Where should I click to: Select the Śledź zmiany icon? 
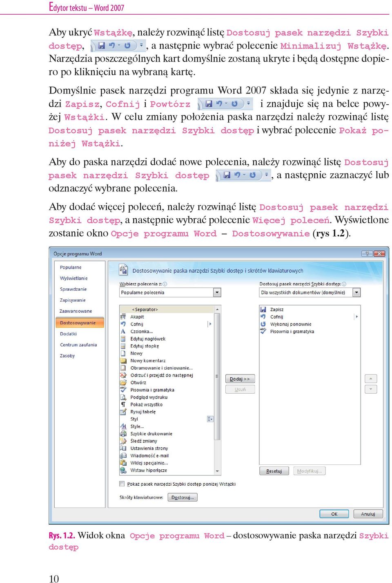123,441
